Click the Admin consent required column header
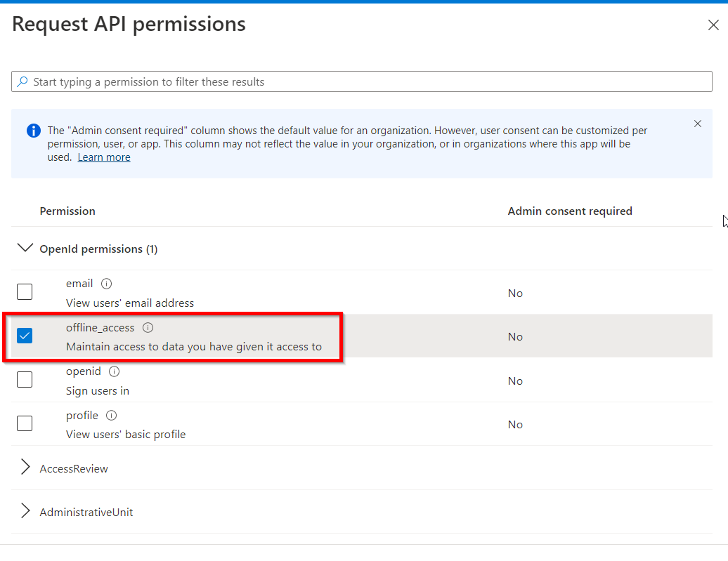Viewport: 728px width, 561px height. pos(570,211)
